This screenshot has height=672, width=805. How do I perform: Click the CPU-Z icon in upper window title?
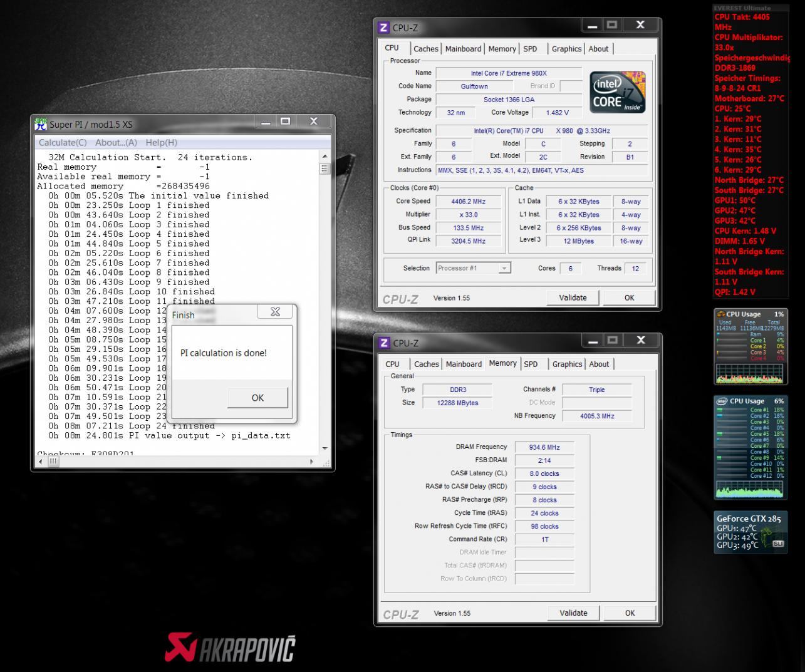[384, 28]
